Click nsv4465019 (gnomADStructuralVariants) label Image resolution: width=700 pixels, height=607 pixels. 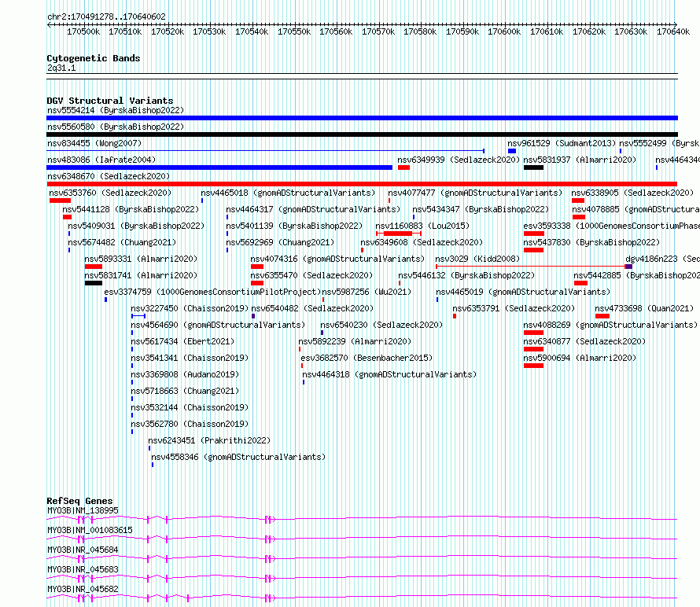tap(523, 292)
